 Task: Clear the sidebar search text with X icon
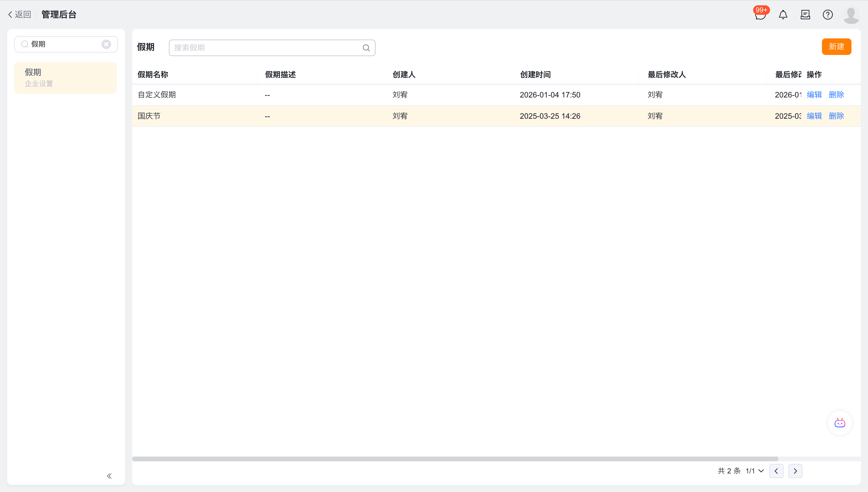click(x=106, y=44)
